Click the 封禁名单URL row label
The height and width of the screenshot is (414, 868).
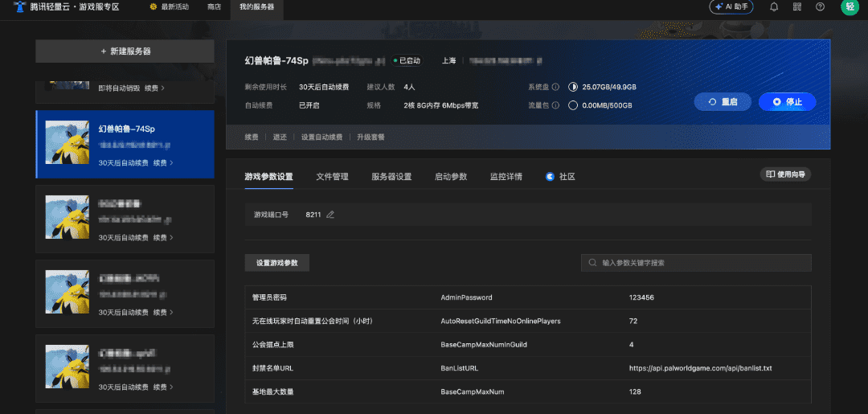[x=272, y=368]
